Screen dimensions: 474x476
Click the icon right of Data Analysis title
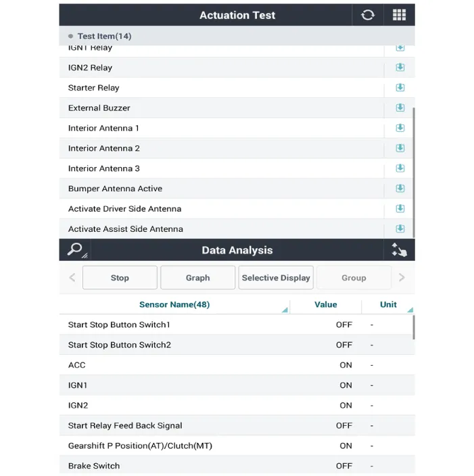[399, 249]
